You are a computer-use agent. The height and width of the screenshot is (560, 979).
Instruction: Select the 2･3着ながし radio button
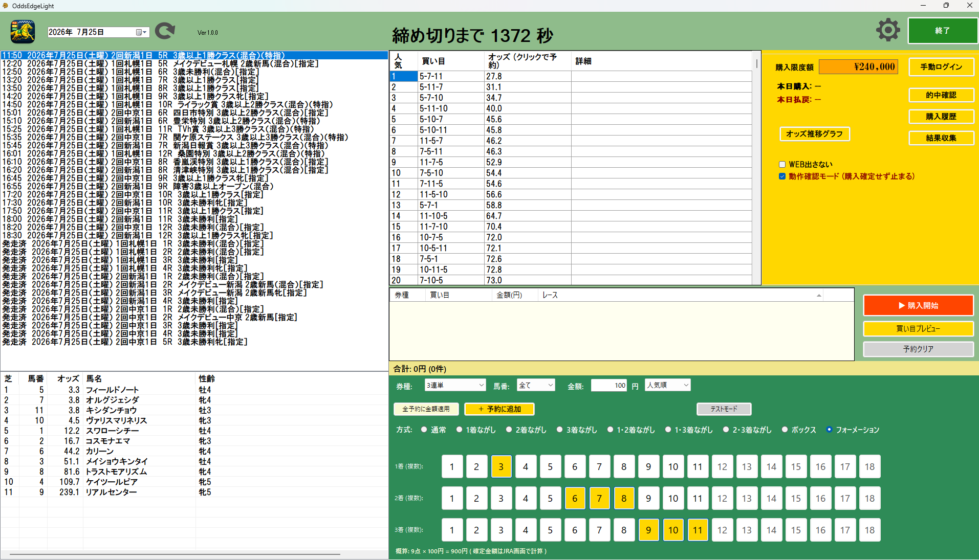tap(726, 430)
